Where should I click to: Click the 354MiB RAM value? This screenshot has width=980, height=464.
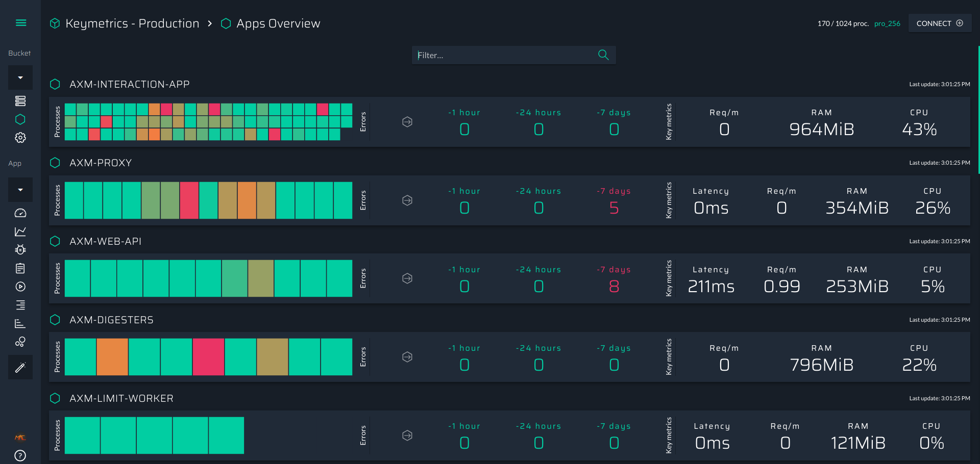(x=857, y=208)
